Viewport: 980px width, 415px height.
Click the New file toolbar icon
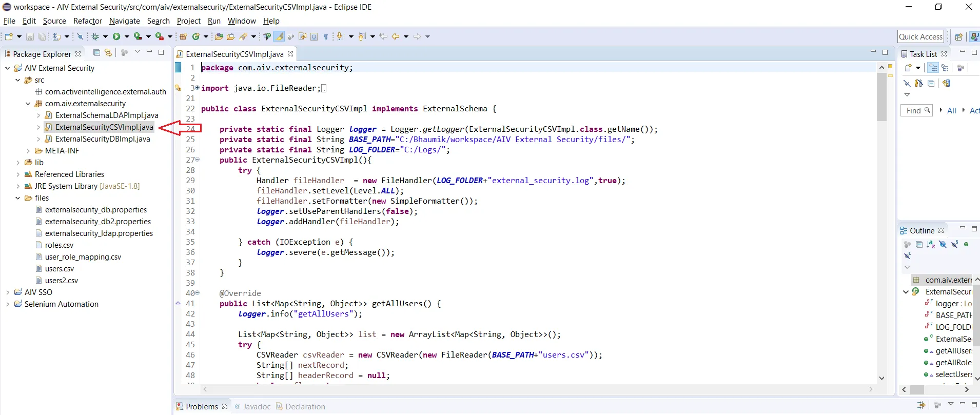(9, 36)
